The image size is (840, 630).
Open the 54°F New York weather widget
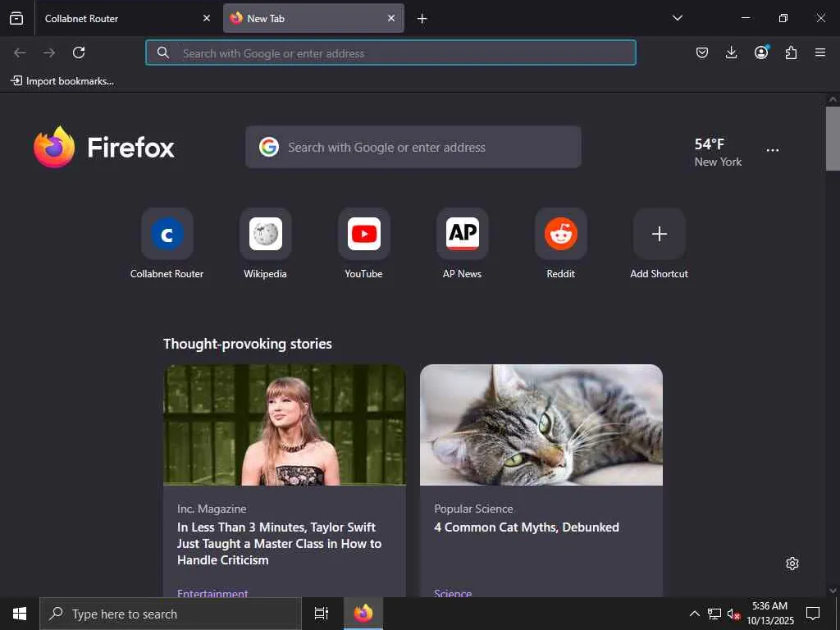coord(718,152)
